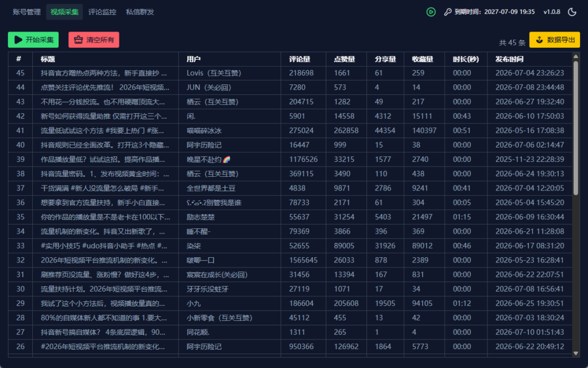Click the scrollbar up arrow
The image size is (588, 368).
575,57
